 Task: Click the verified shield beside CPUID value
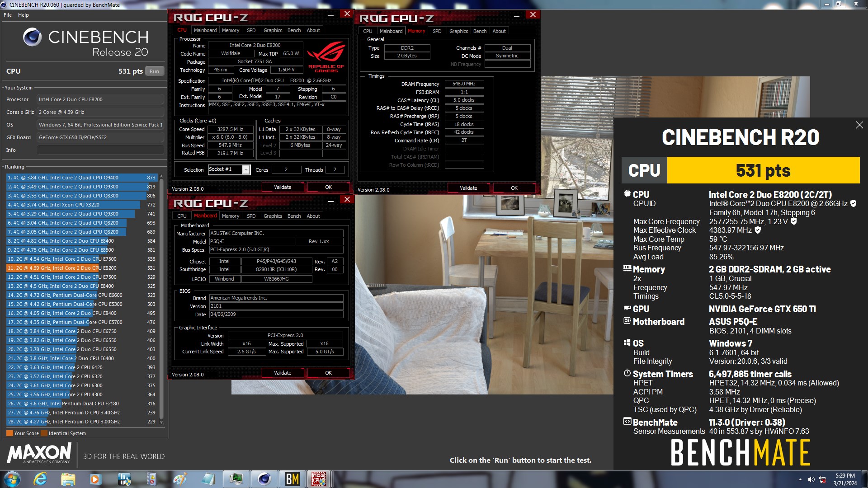[853, 203]
